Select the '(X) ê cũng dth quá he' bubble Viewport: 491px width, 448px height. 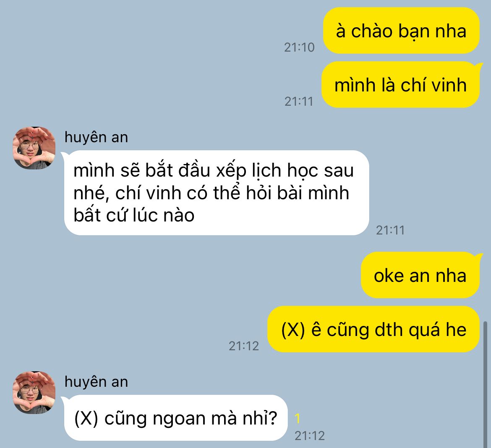(373, 329)
